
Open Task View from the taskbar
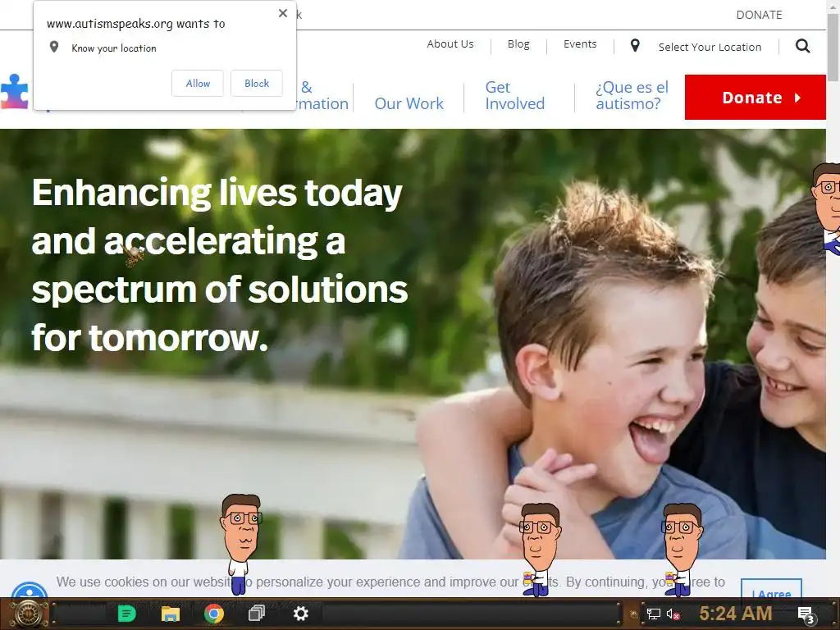pos(257,613)
